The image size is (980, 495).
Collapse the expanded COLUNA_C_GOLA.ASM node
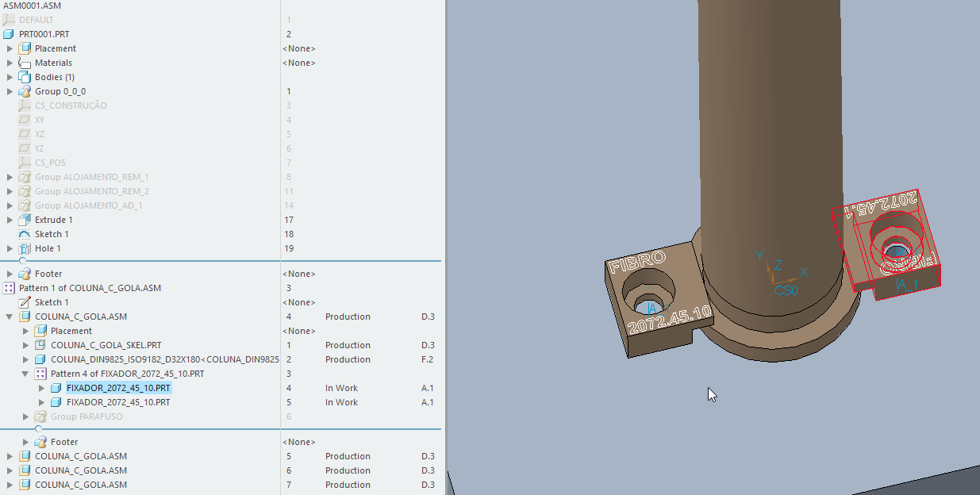tap(10, 317)
